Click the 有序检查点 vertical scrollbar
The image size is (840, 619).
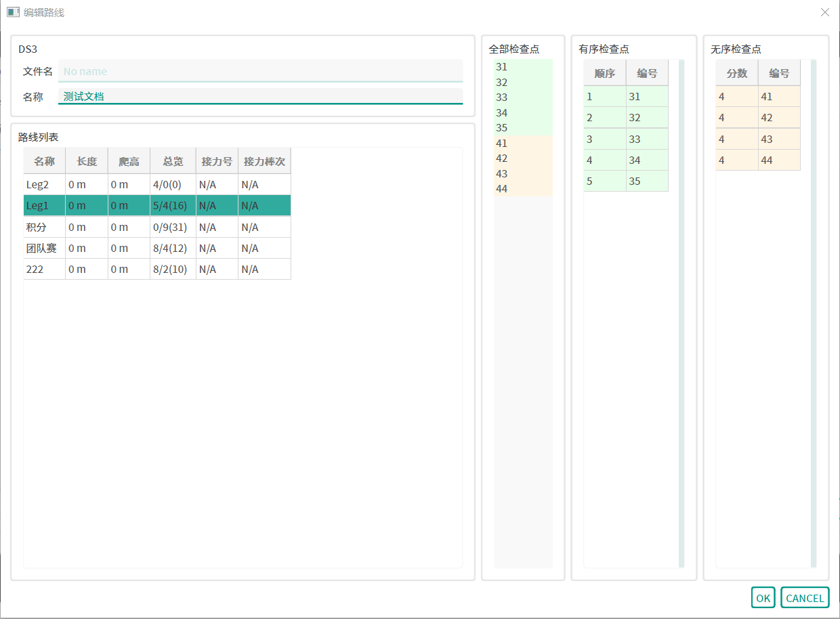681,313
